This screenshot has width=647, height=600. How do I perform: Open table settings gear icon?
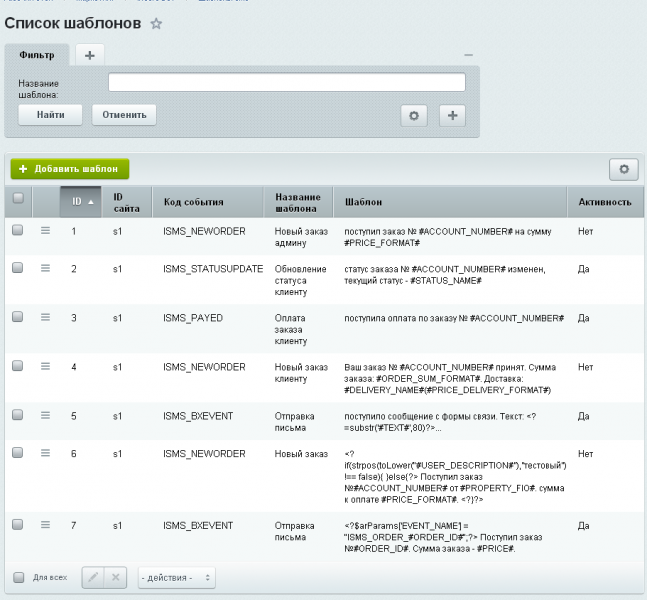pos(624,169)
